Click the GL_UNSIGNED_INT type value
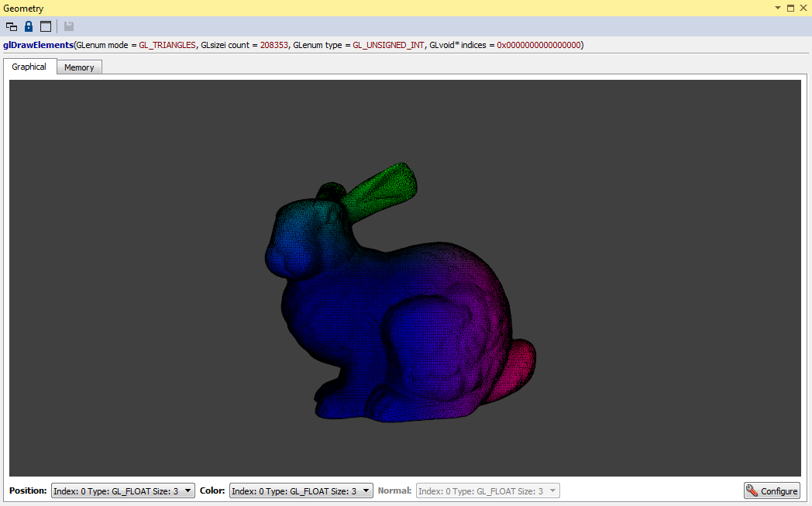Image resolution: width=812 pixels, height=506 pixels. (388, 46)
